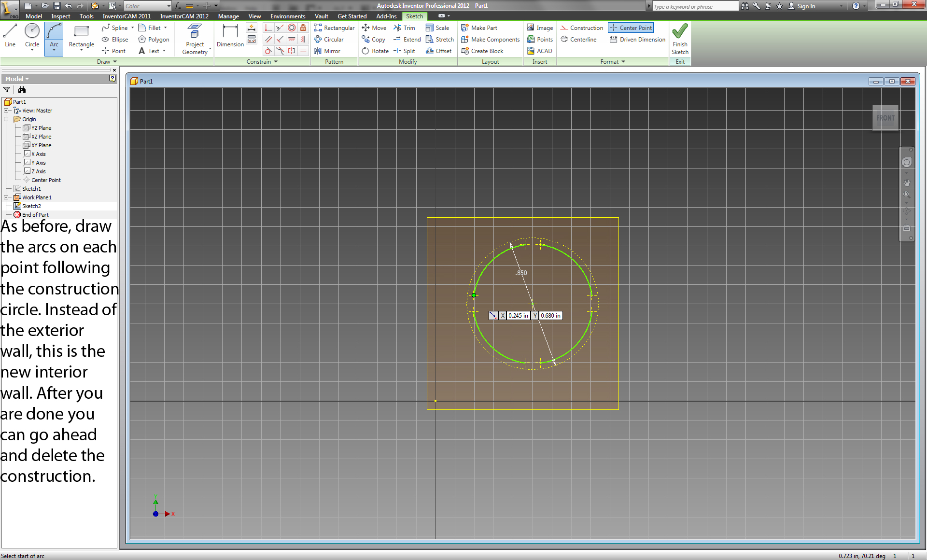Expand the View: Master node
Image resolution: width=927 pixels, height=560 pixels.
click(6, 111)
